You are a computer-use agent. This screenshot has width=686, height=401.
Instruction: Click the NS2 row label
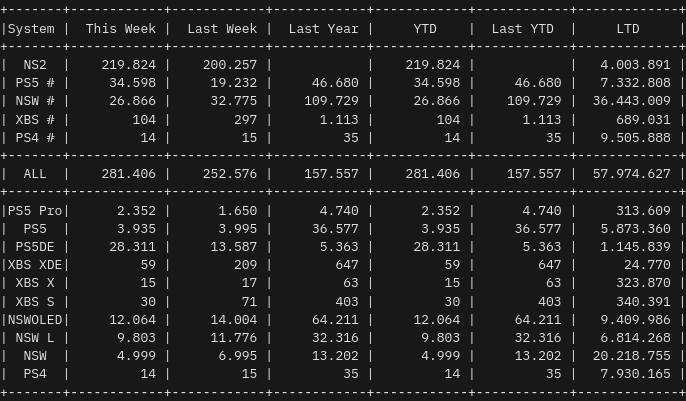(x=35, y=65)
